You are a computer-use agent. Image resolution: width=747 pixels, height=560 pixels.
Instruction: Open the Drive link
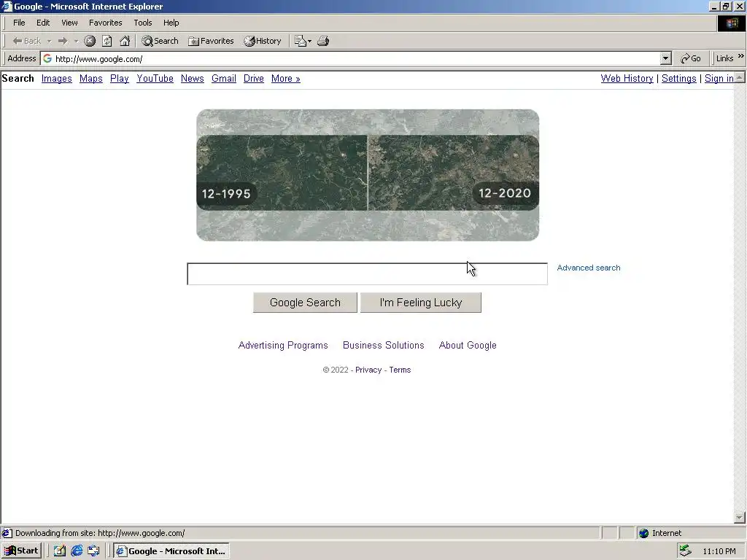point(253,79)
